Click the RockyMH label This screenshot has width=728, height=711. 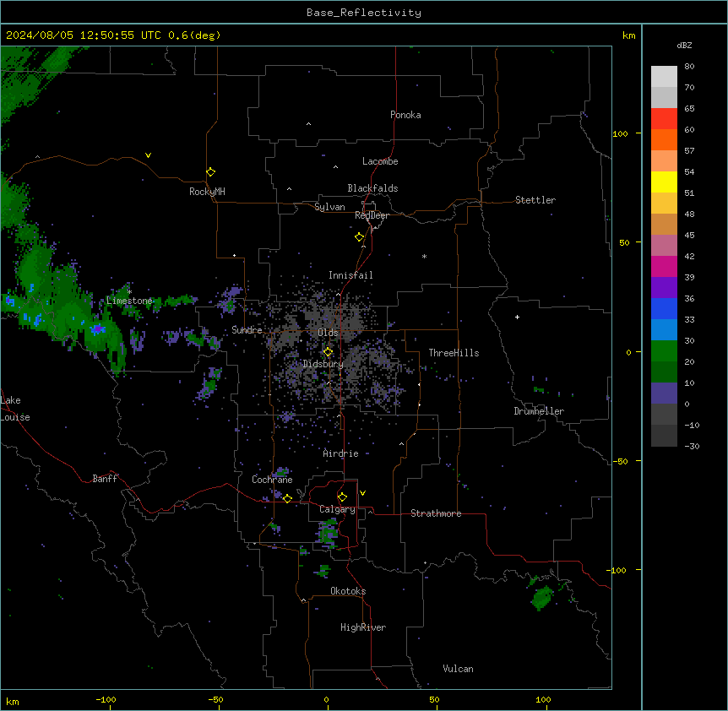tap(207, 192)
